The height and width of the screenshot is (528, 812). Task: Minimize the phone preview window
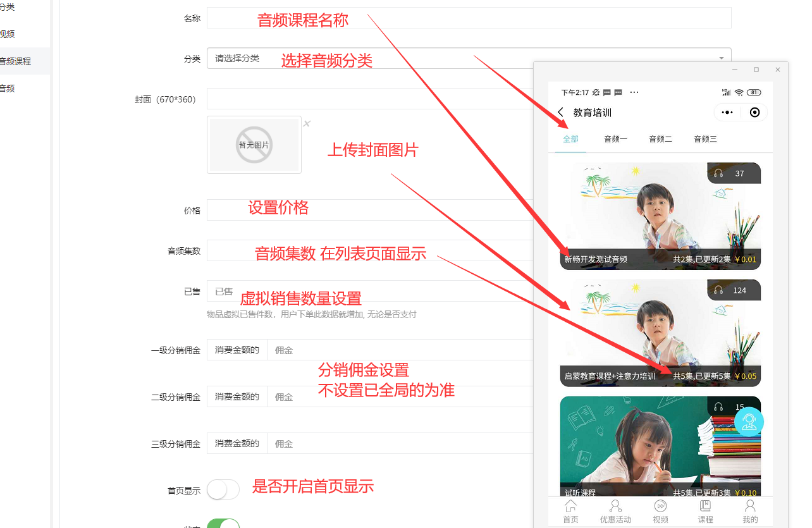click(735, 70)
